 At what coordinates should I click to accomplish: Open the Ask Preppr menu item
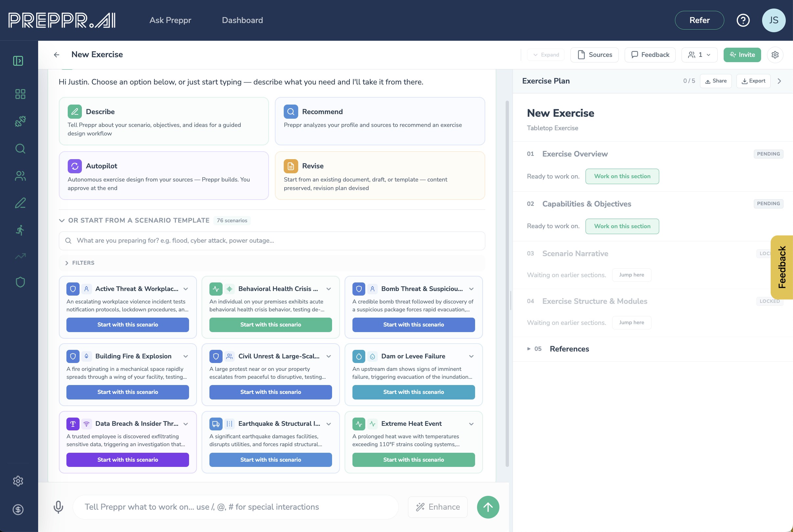170,20
